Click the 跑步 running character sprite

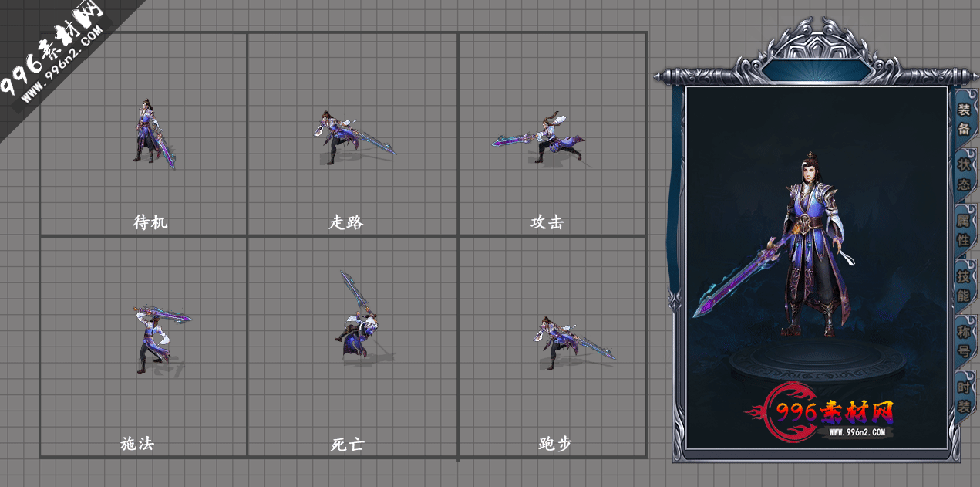574,342
